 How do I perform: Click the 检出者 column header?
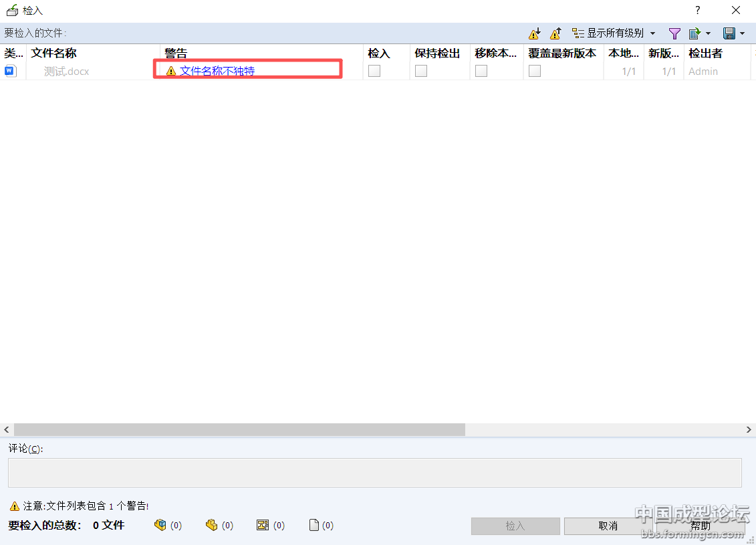(x=705, y=53)
